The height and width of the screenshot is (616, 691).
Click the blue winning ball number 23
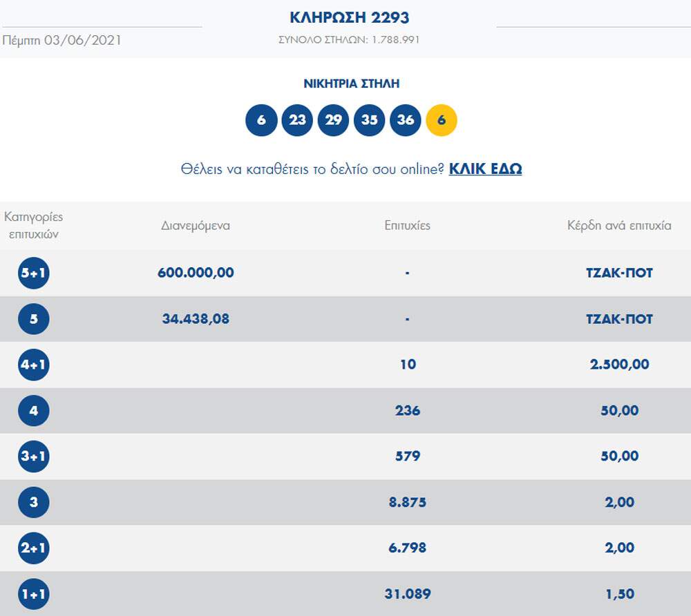pos(297,120)
